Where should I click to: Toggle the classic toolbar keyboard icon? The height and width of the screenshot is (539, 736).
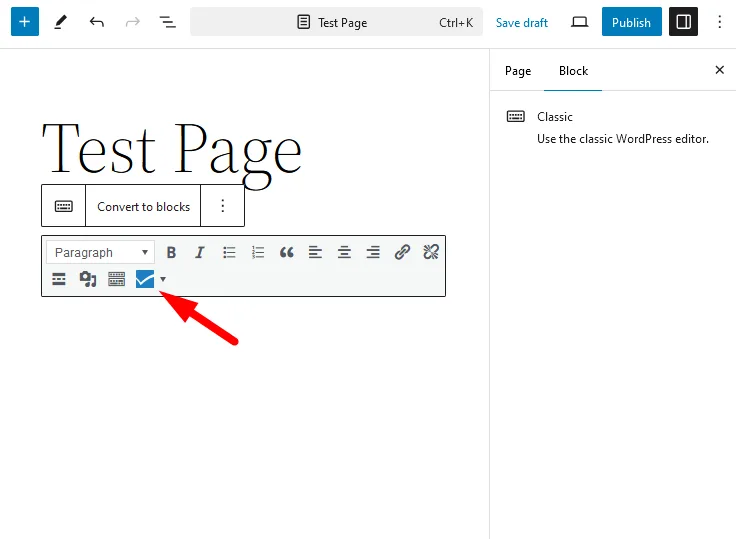click(117, 279)
